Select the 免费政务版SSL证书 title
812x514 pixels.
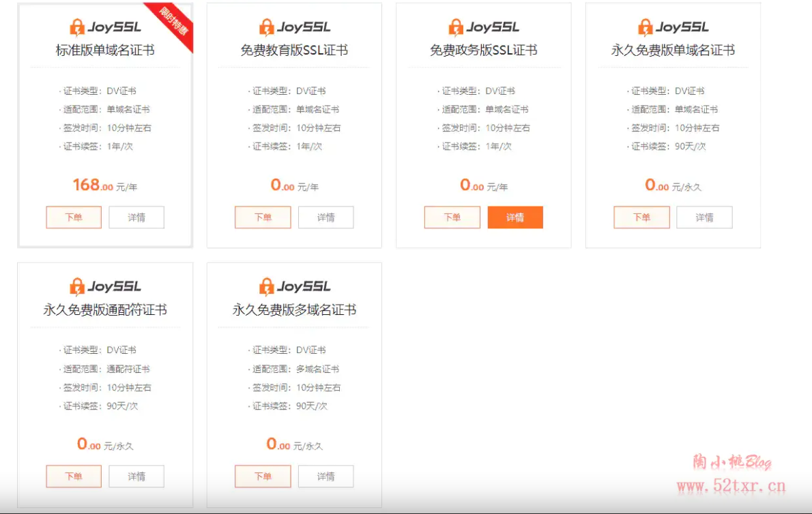(x=484, y=50)
